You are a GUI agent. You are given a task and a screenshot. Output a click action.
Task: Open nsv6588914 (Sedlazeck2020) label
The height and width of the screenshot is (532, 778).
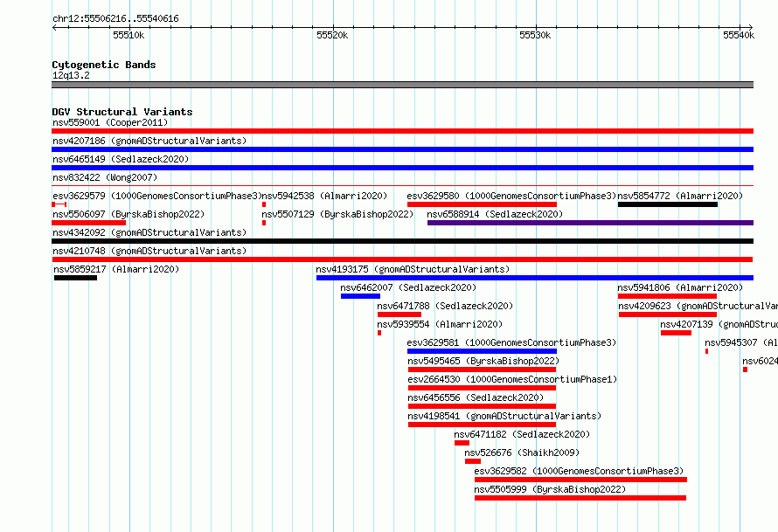495,214
